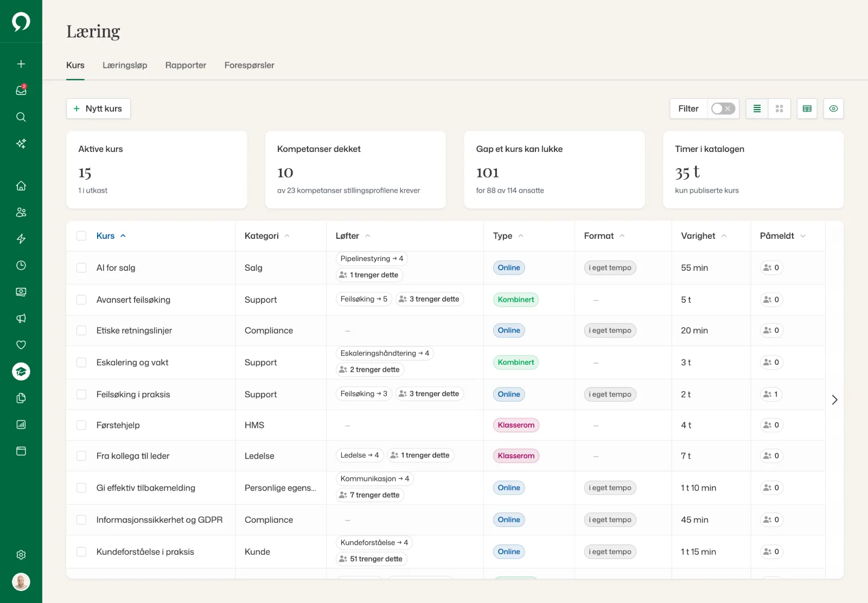Click the Pipelinestyring → 4 tag
Screen dimensions: 868x603
372,258
